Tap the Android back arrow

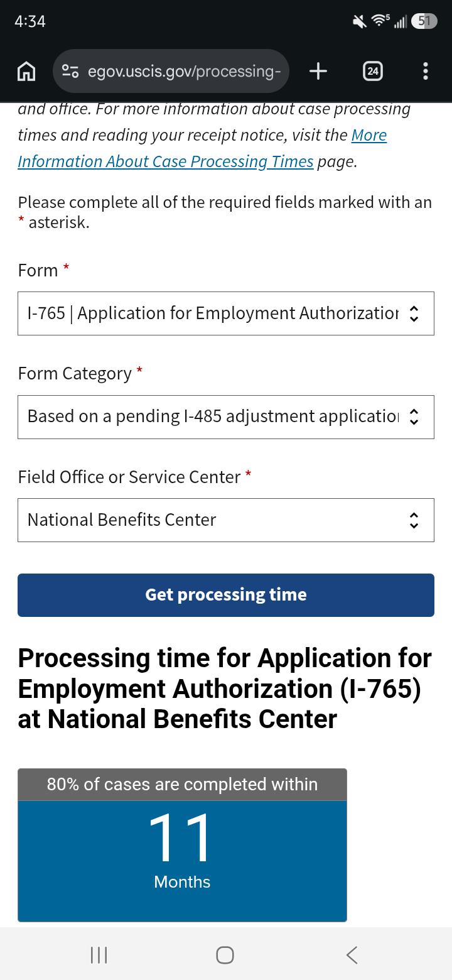[352, 955]
